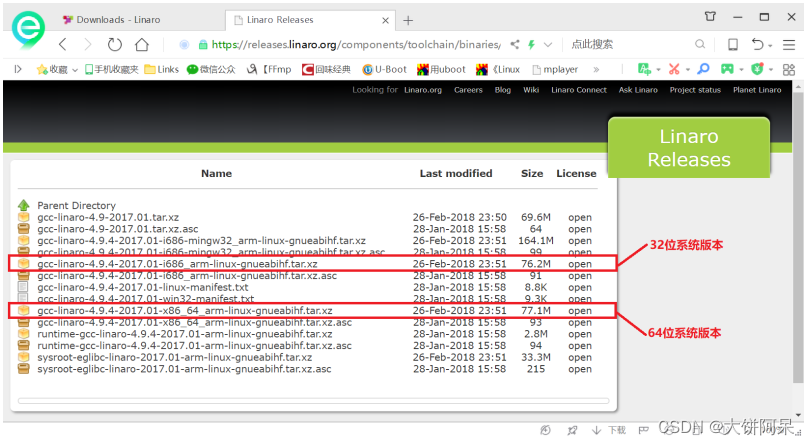Image resolution: width=810 pixels, height=445 pixels.
Task: Click the green gamepad icon
Action: 727,69
